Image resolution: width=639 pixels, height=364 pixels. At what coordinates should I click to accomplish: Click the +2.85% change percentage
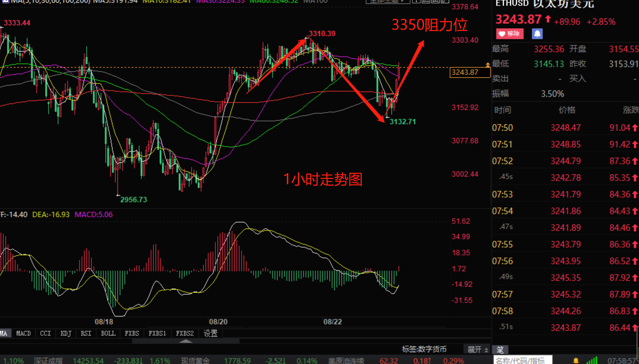601,22
